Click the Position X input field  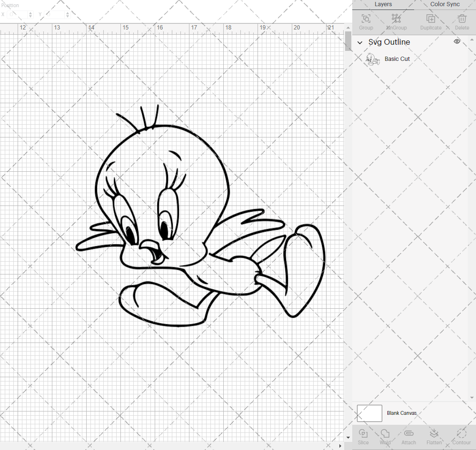tap(18, 14)
